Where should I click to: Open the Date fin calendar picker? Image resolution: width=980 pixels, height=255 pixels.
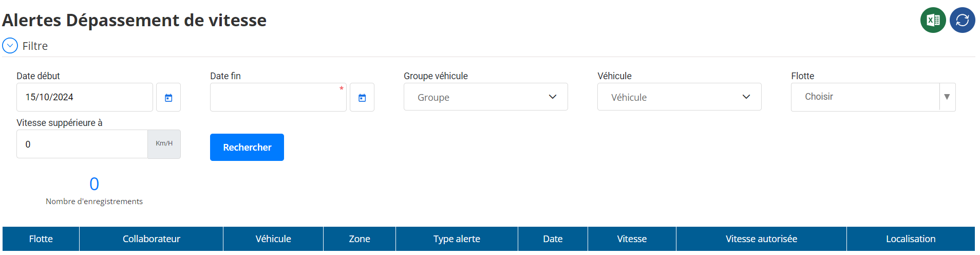(x=362, y=97)
